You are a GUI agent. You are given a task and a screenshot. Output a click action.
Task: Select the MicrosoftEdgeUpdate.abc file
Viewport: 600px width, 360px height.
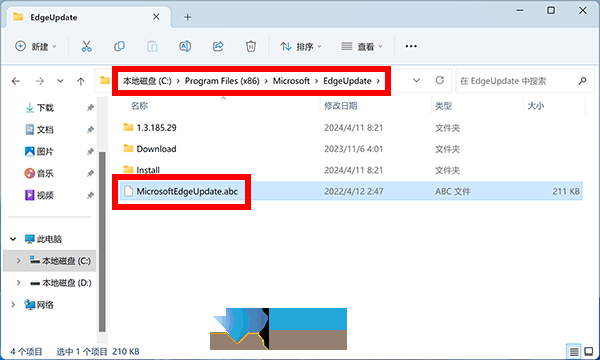[187, 191]
